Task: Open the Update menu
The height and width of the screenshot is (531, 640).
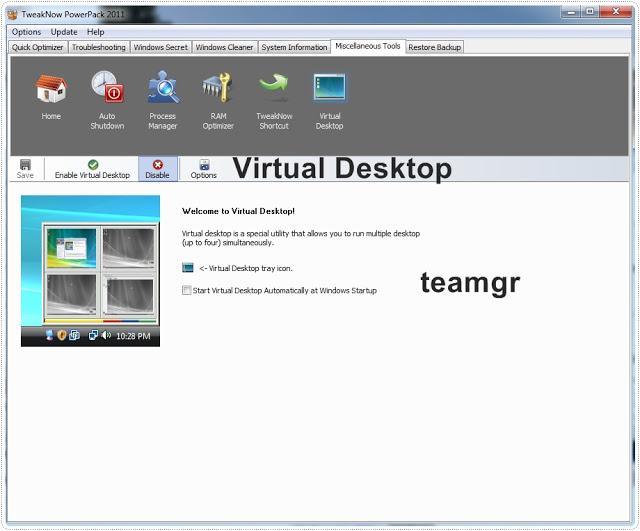Action: point(64,32)
